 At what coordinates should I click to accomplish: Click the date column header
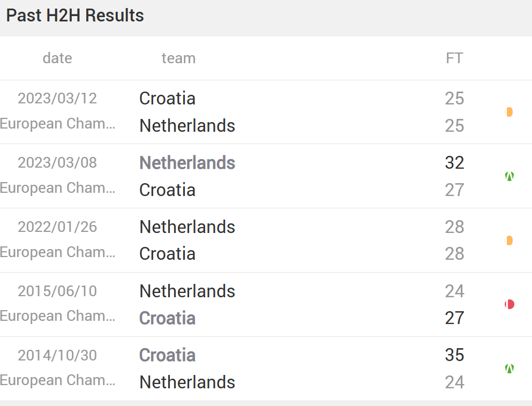click(x=57, y=58)
